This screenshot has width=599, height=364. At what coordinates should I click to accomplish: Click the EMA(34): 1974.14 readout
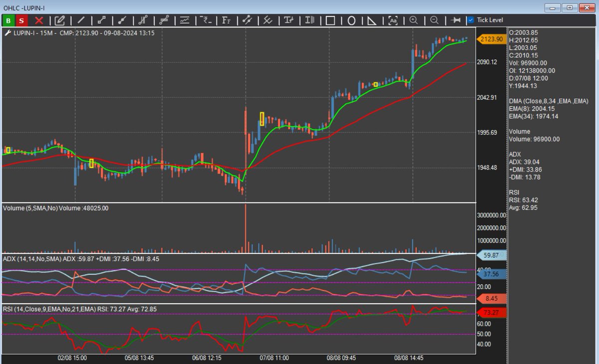(534, 116)
